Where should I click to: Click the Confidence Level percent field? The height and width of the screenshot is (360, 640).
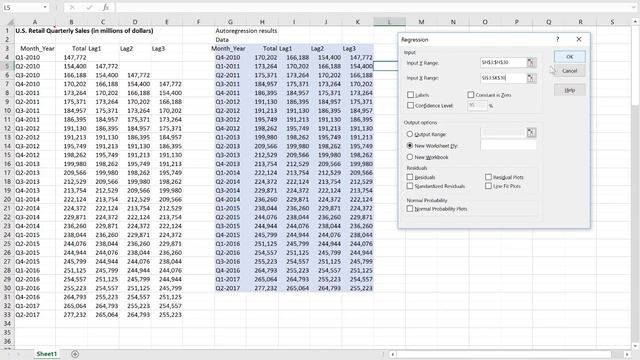pyautogui.click(x=477, y=105)
